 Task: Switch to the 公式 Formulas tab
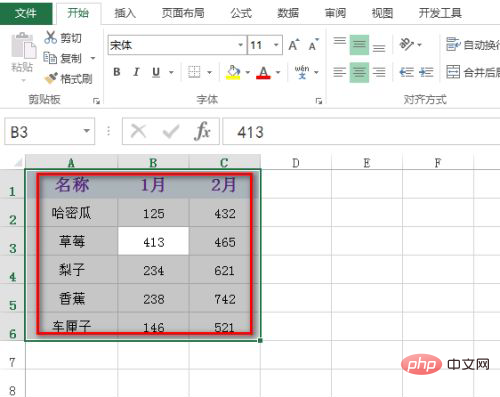click(241, 13)
